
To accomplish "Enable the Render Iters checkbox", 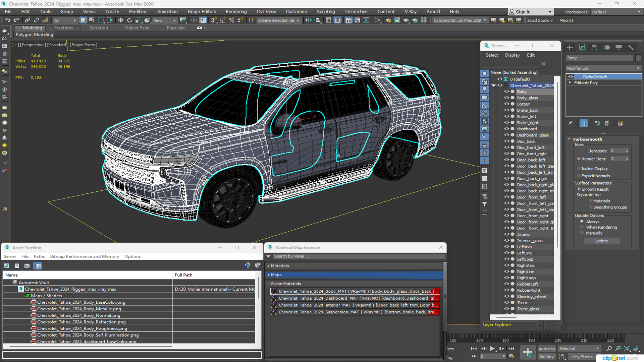I will [x=579, y=159].
